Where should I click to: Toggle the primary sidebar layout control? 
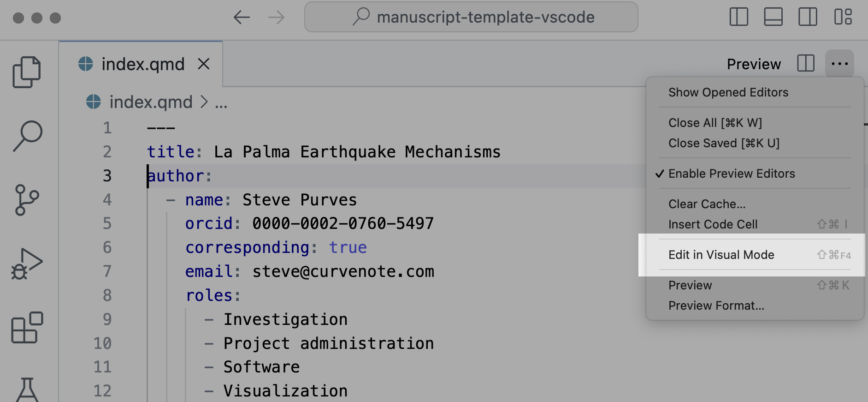738,17
